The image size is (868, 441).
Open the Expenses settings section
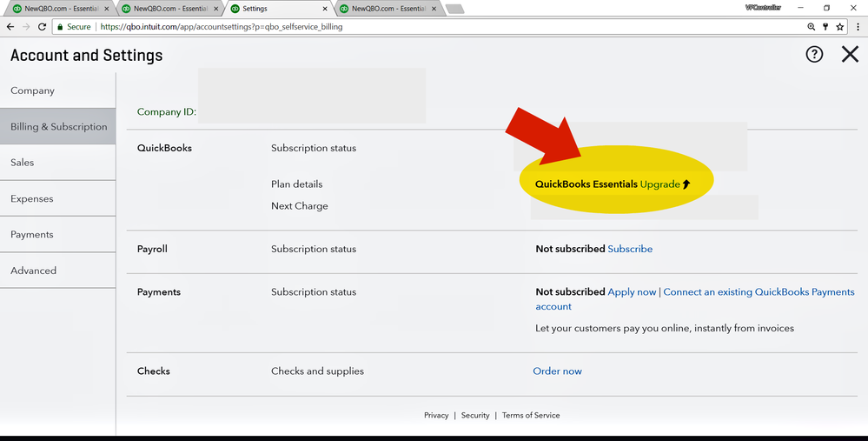57,198
